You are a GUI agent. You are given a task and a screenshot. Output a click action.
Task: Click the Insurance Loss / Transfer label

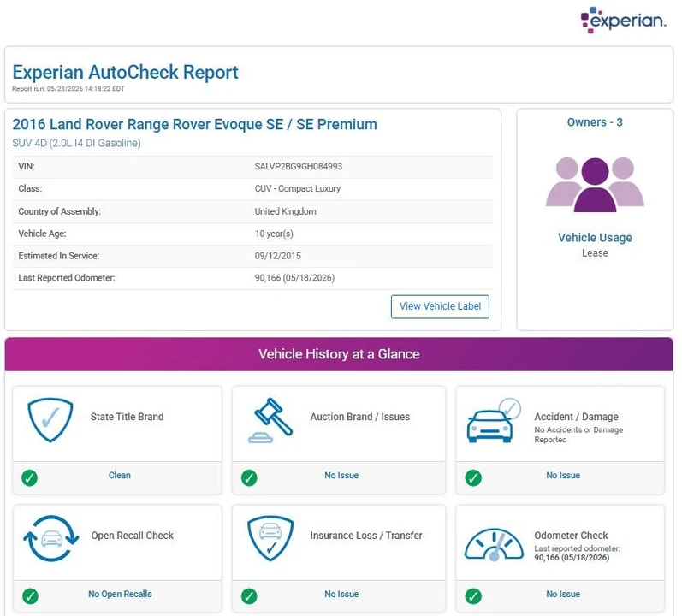(366, 535)
